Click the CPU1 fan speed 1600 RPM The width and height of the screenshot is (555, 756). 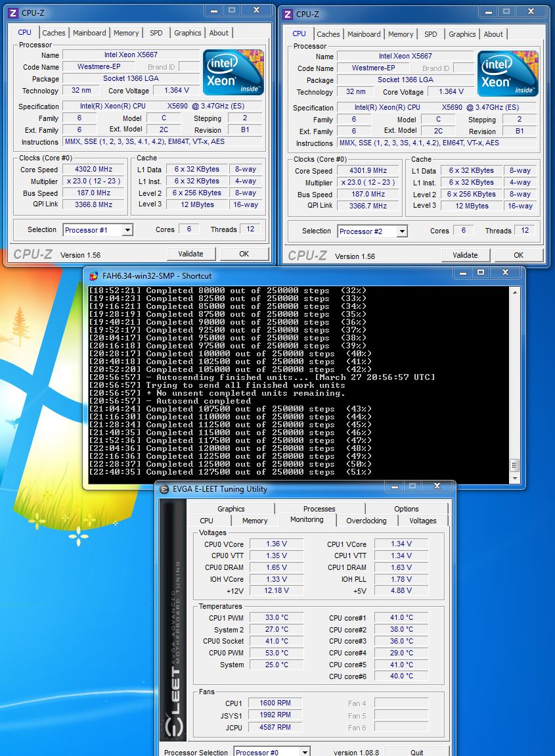(x=275, y=703)
